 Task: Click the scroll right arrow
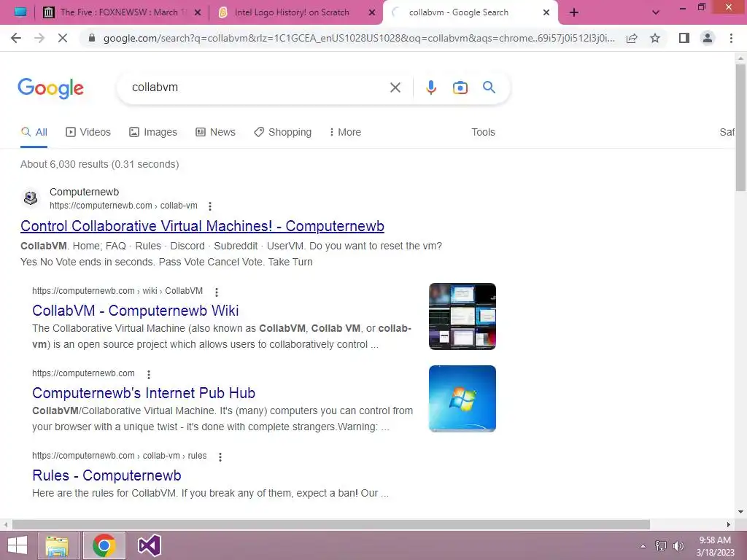tap(729, 524)
